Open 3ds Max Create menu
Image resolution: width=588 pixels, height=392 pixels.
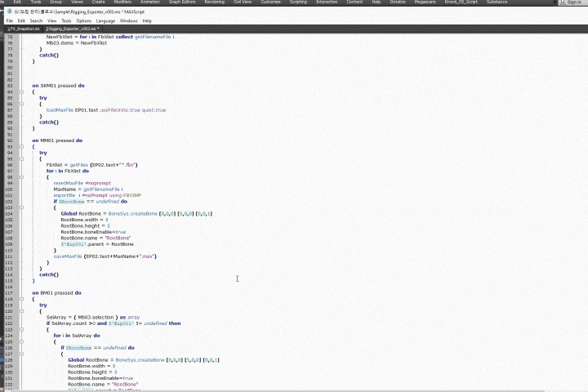pos(98,2)
